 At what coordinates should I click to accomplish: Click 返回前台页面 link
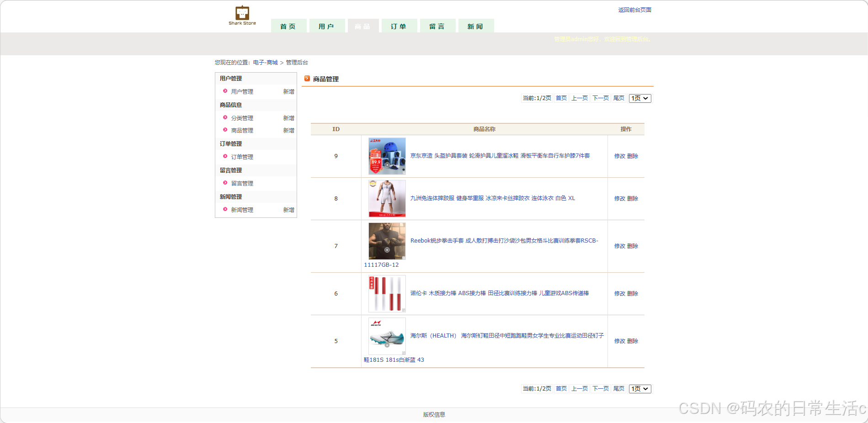click(x=636, y=10)
